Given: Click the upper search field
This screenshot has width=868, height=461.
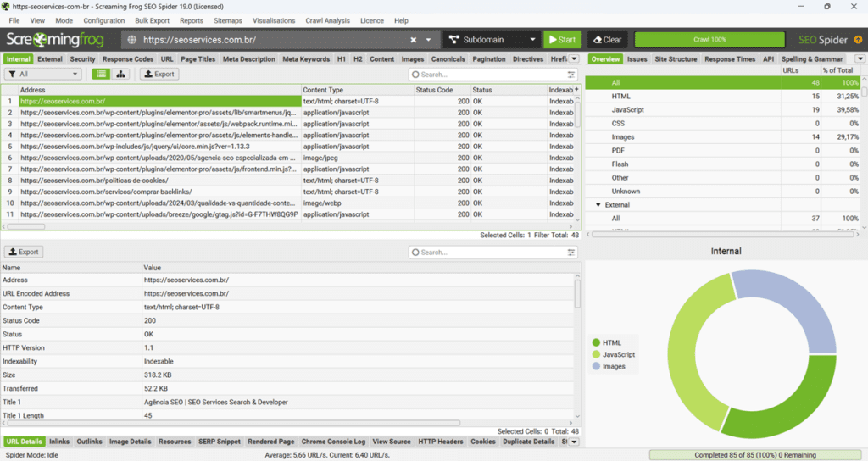Looking at the screenshot, I should [x=487, y=75].
